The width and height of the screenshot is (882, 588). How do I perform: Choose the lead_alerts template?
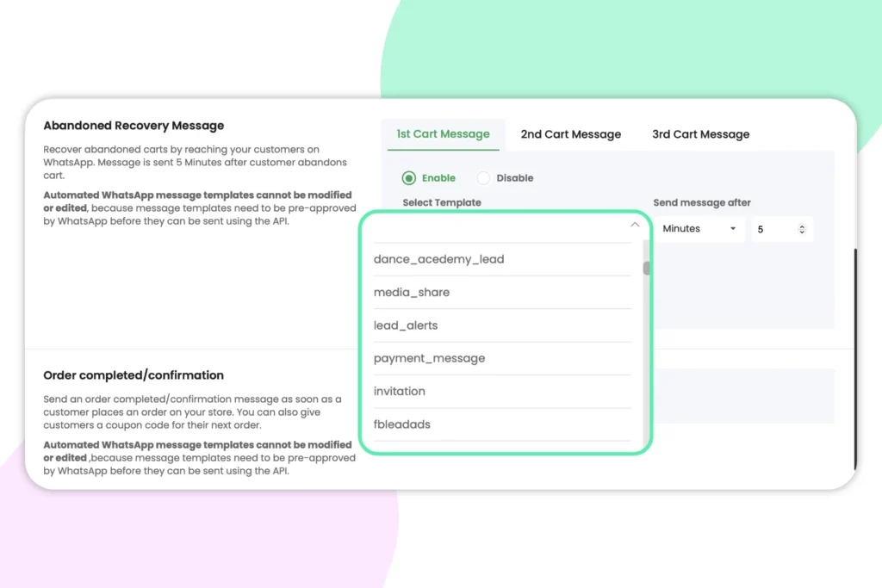(x=502, y=325)
